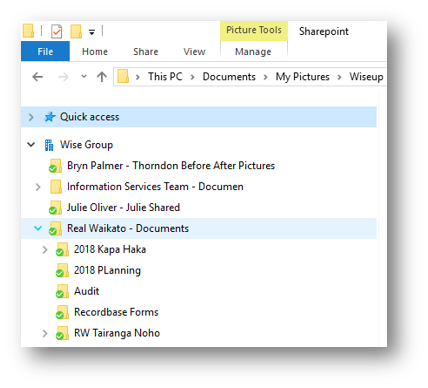Click synced folder icon for Real Waikato
Viewport: 428px width, 388px height.
(x=55, y=229)
